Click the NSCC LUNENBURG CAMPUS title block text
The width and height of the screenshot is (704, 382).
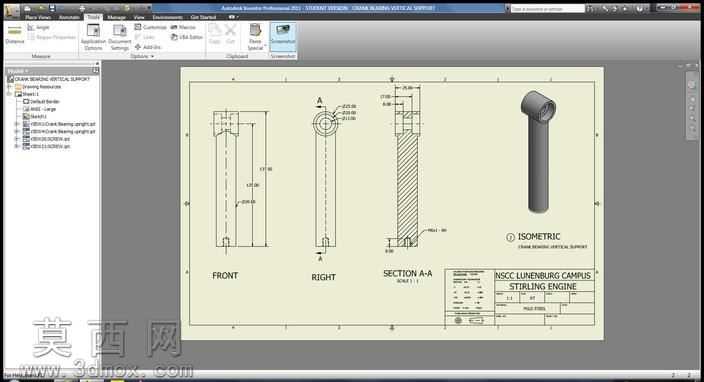coord(543,276)
